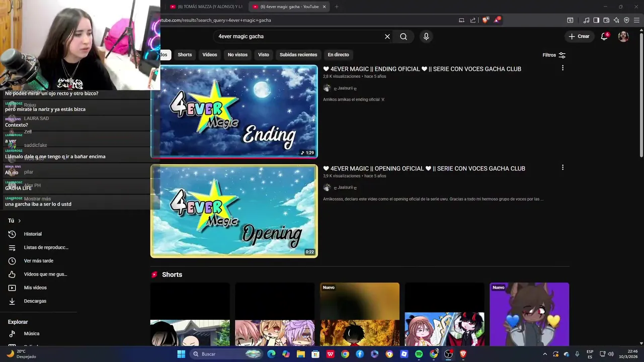Open the Brave VPN shield icon
Image resolution: width=644 pixels, height=362 pixels.
coord(626,20)
